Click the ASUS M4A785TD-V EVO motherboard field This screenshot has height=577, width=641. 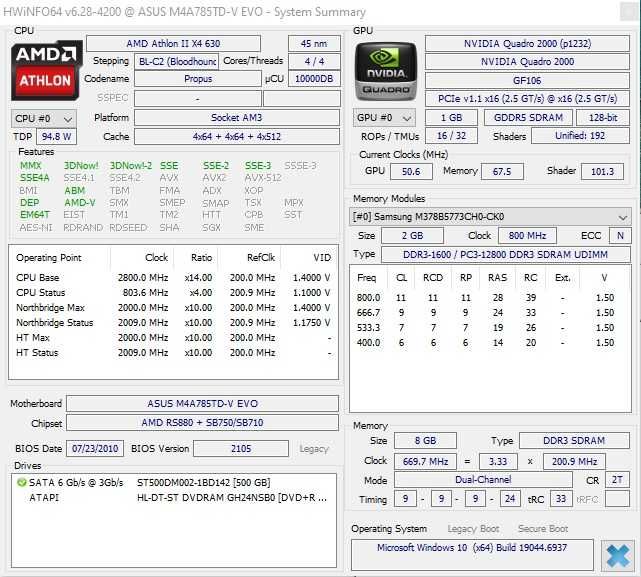pos(202,404)
